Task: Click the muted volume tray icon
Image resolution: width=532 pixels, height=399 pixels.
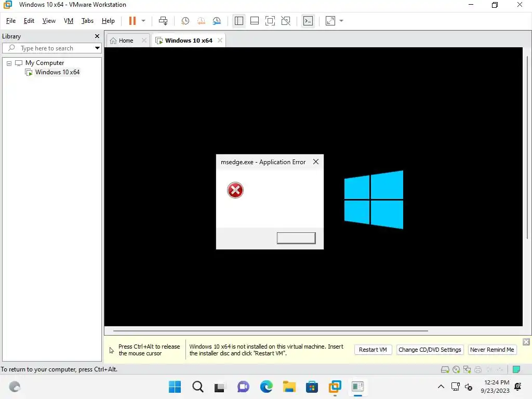Action: point(469,387)
